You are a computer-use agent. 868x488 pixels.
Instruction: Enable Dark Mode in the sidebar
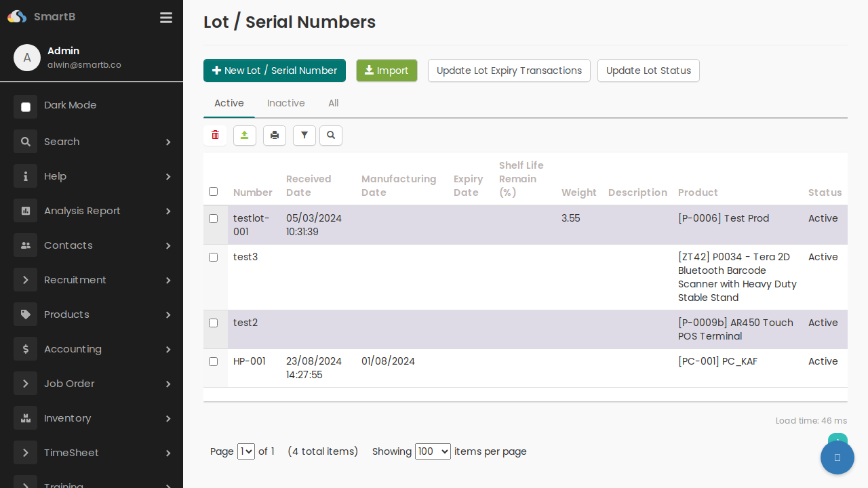click(x=68, y=105)
